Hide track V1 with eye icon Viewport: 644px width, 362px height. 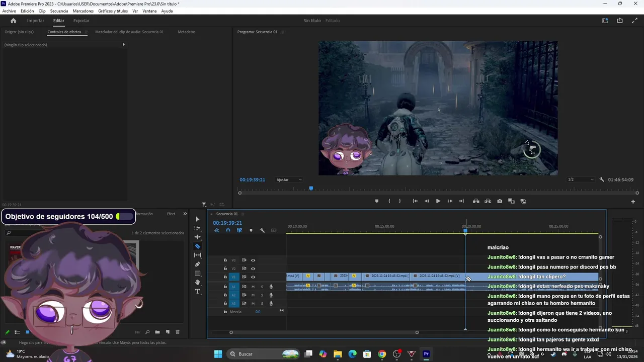(253, 277)
